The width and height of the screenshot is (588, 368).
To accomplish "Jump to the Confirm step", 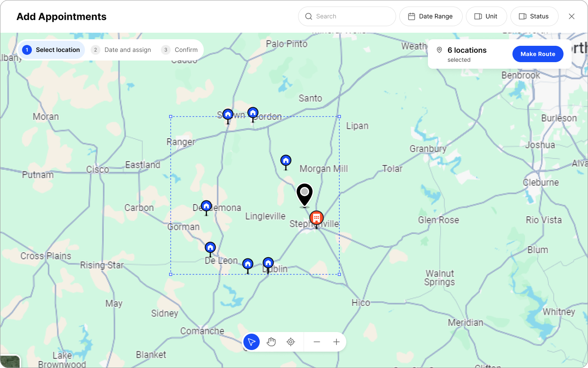I will [x=180, y=50].
